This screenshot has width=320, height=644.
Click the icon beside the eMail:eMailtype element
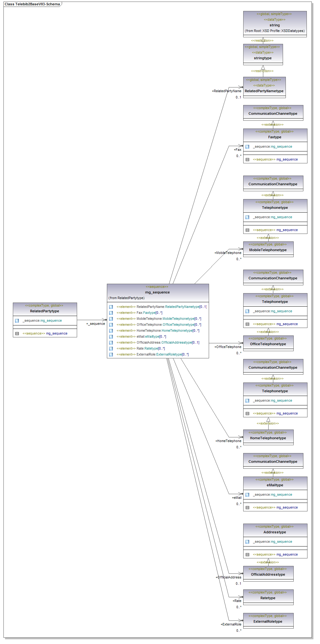pyautogui.click(x=111, y=337)
